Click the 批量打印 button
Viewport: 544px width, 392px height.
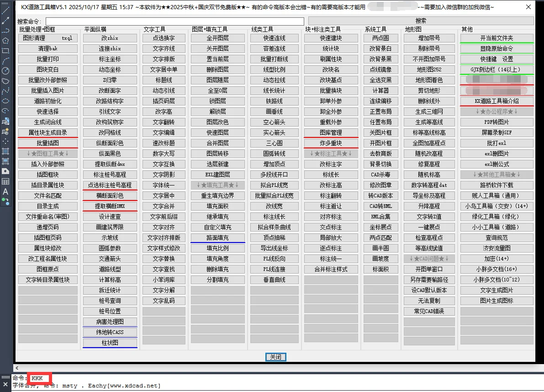(48, 59)
